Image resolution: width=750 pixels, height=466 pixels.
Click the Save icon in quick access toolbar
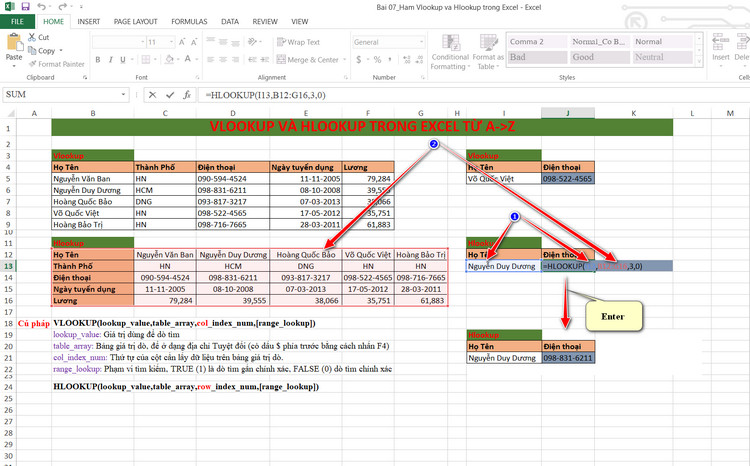coord(25,7)
